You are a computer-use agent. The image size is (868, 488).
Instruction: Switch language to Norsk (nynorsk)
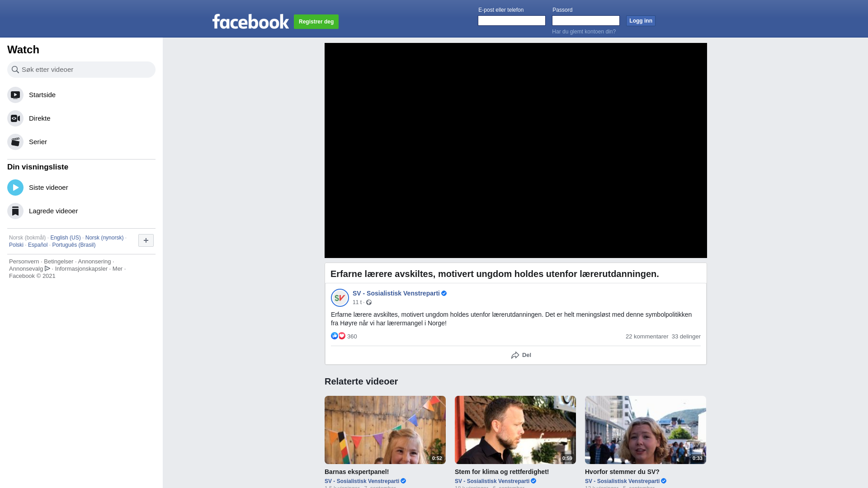(104, 238)
